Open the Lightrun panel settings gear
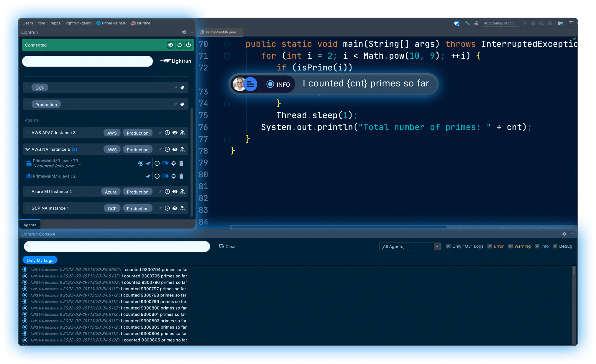 [x=184, y=32]
